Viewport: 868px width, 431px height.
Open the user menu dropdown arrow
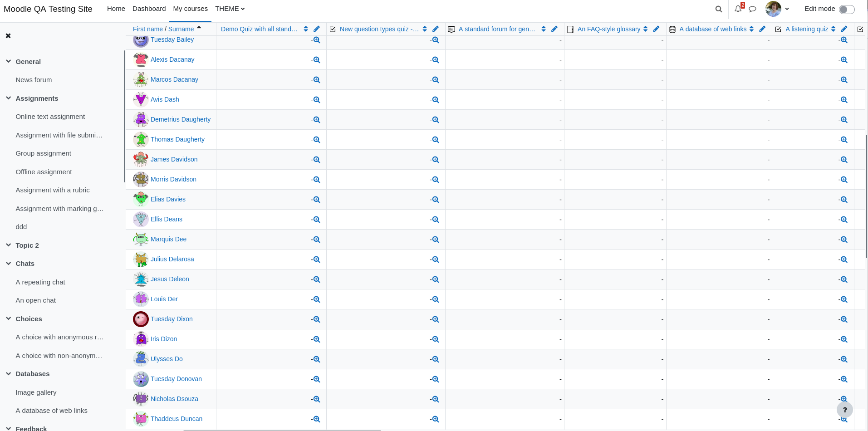(787, 9)
